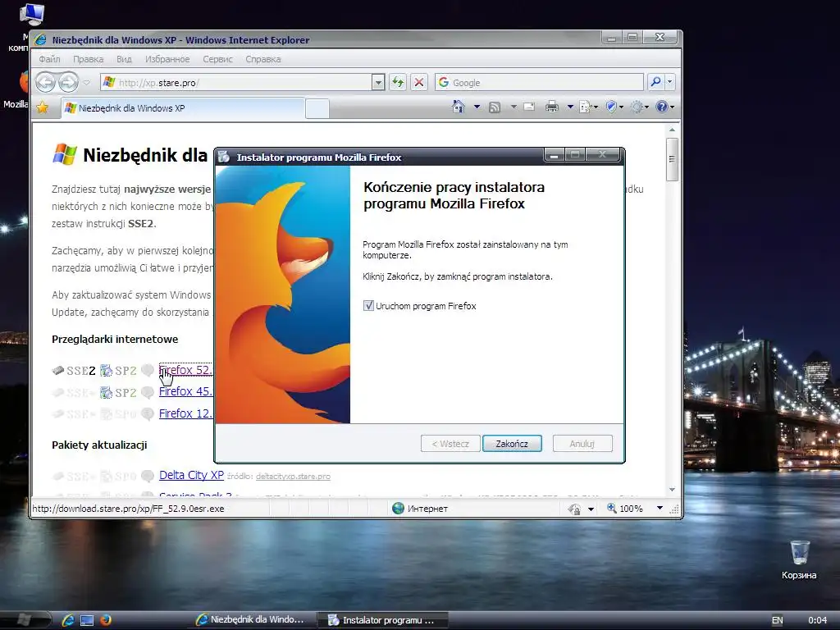Image resolution: width=840 pixels, height=630 pixels.
Task: Click the Start button on the taskbar
Action: click(x=24, y=620)
